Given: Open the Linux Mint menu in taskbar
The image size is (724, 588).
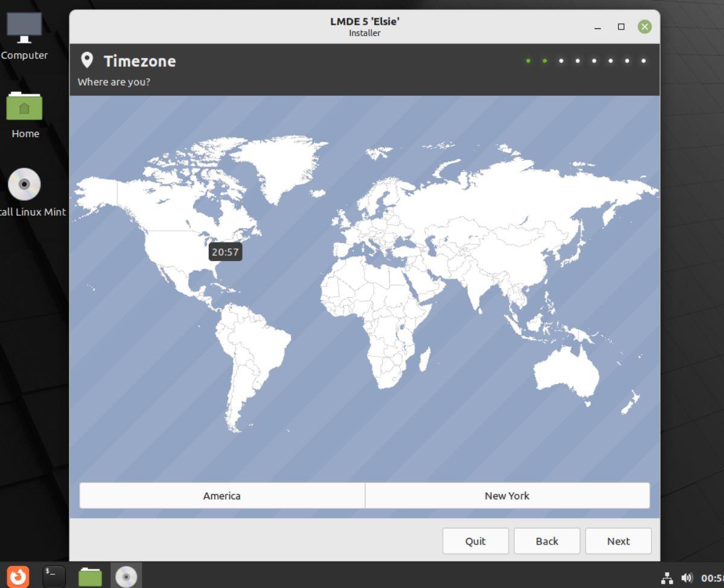Looking at the screenshot, I should [x=17, y=576].
